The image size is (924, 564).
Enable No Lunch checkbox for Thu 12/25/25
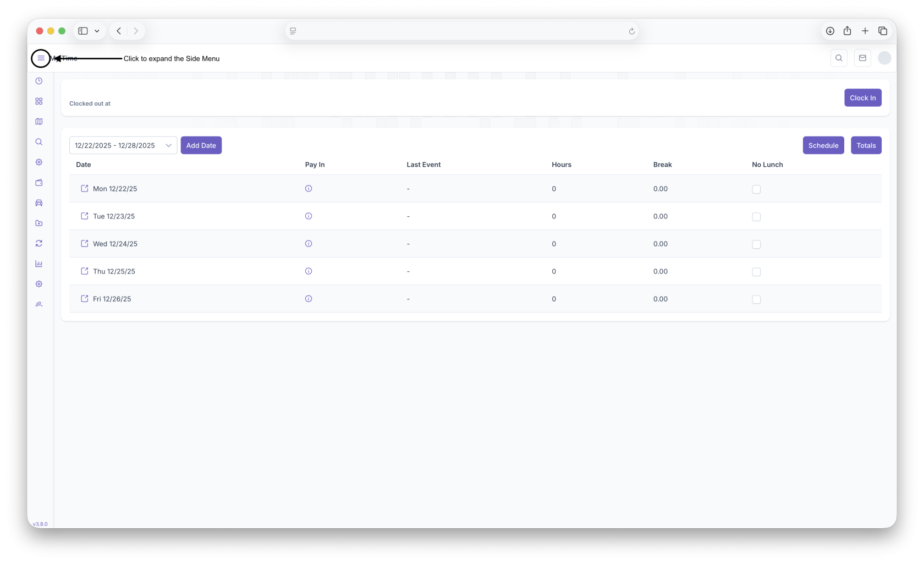click(x=756, y=272)
